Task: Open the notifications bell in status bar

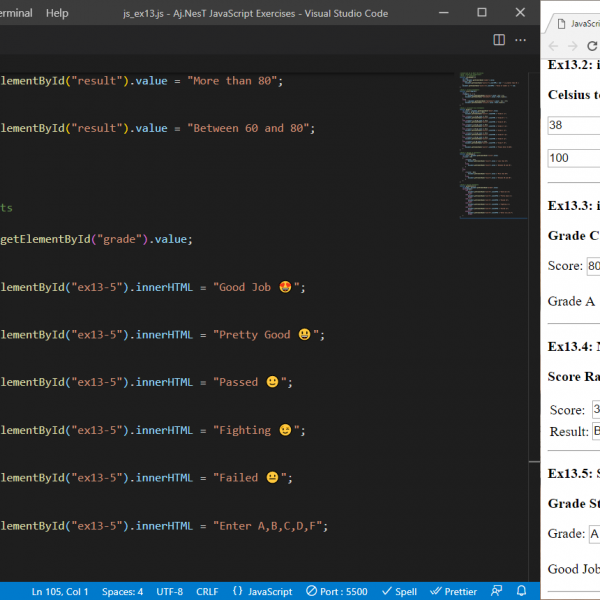Action: pos(521,591)
